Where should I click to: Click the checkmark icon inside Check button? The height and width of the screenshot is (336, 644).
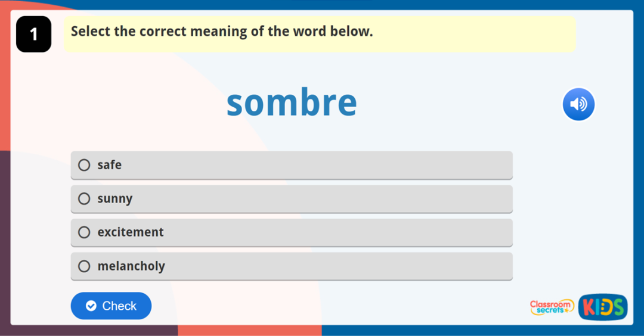91,306
